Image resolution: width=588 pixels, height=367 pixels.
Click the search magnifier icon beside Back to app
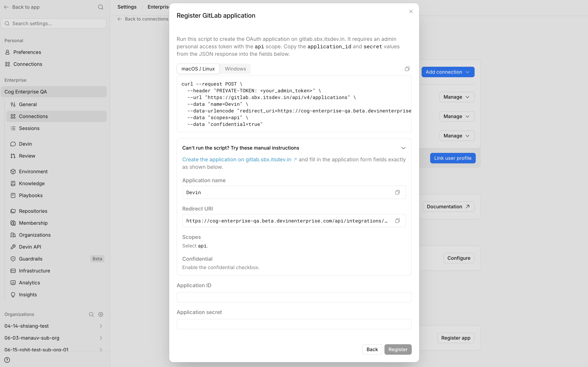[101, 7]
